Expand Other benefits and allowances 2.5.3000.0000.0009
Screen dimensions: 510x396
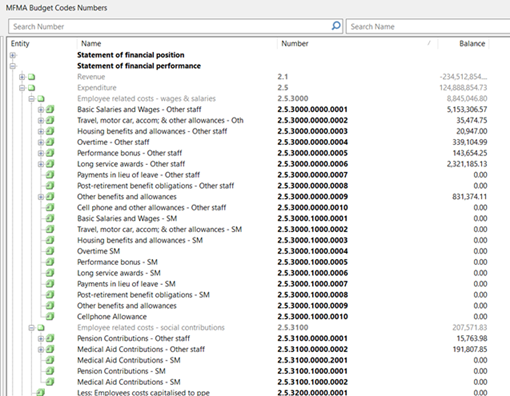point(41,197)
